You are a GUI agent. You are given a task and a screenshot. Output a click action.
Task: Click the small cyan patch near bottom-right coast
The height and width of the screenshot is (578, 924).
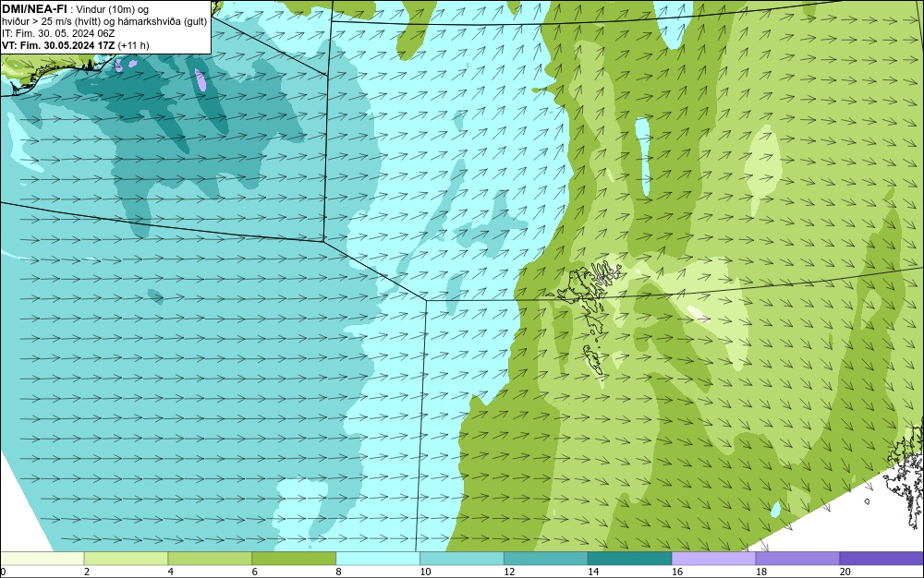tap(776, 509)
